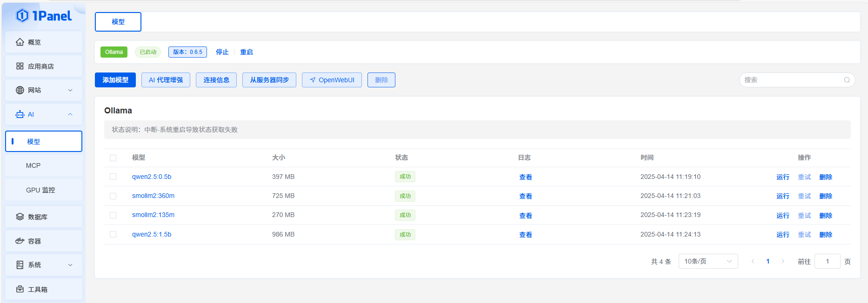
Task: Open the App Store grid icon
Action: tap(20, 66)
